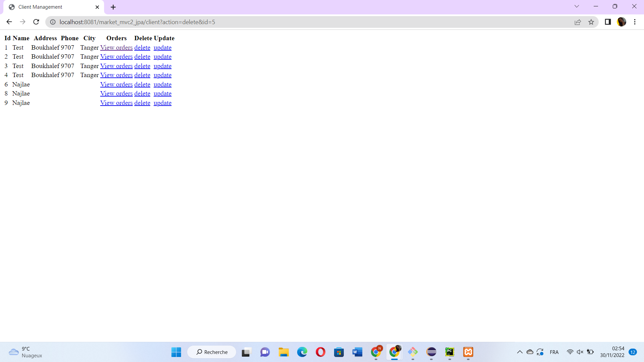The image size is (644, 362).
Task: Reload the current page
Action: pos(36,22)
